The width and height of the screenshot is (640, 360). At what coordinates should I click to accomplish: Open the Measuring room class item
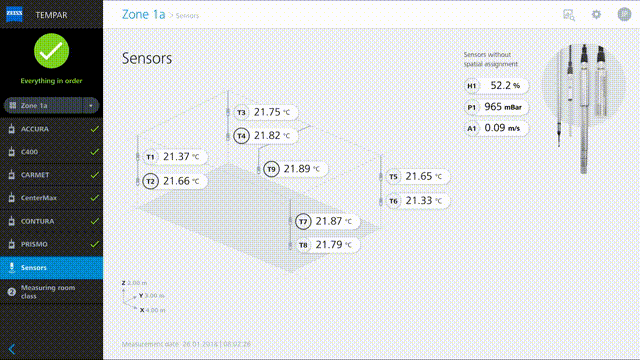coord(51,292)
